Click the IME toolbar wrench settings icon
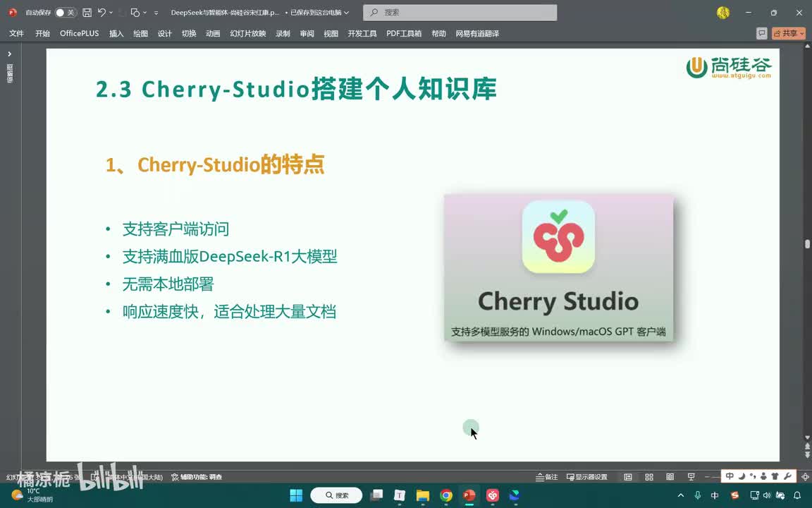The width and height of the screenshot is (812, 508). point(787,476)
